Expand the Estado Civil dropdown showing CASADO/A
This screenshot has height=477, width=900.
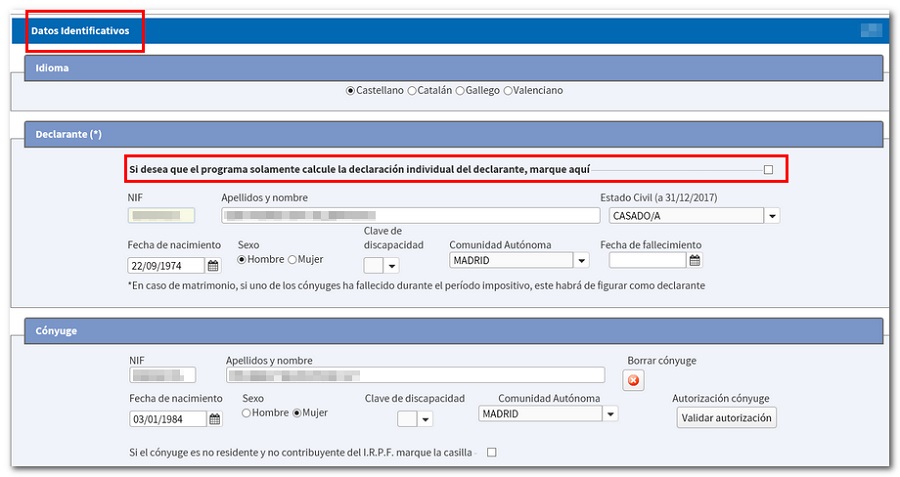[771, 215]
